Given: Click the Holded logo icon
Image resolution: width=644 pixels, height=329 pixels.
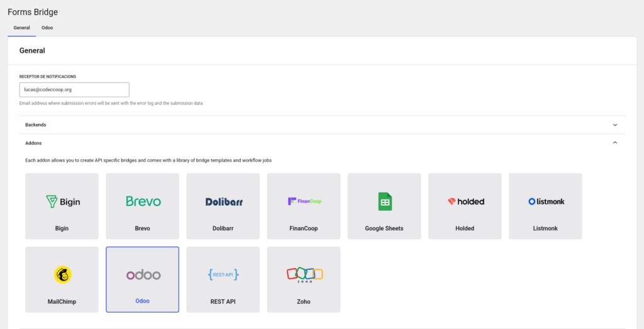Looking at the screenshot, I should (466, 202).
